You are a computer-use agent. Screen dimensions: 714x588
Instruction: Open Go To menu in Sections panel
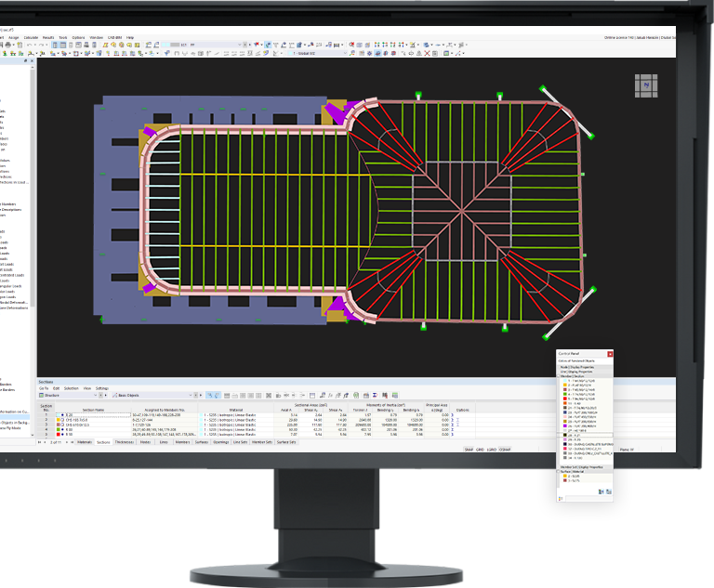tap(44, 388)
